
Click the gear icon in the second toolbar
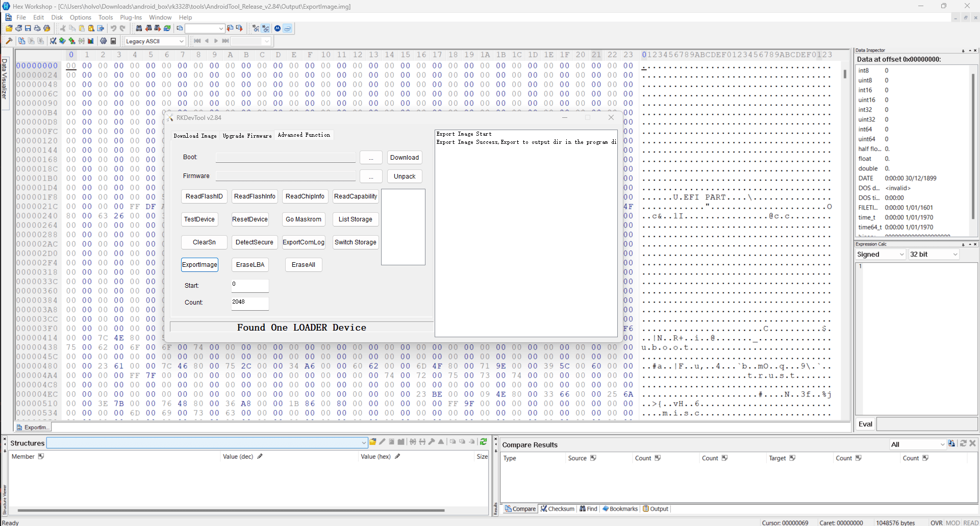pyautogui.click(x=104, y=41)
